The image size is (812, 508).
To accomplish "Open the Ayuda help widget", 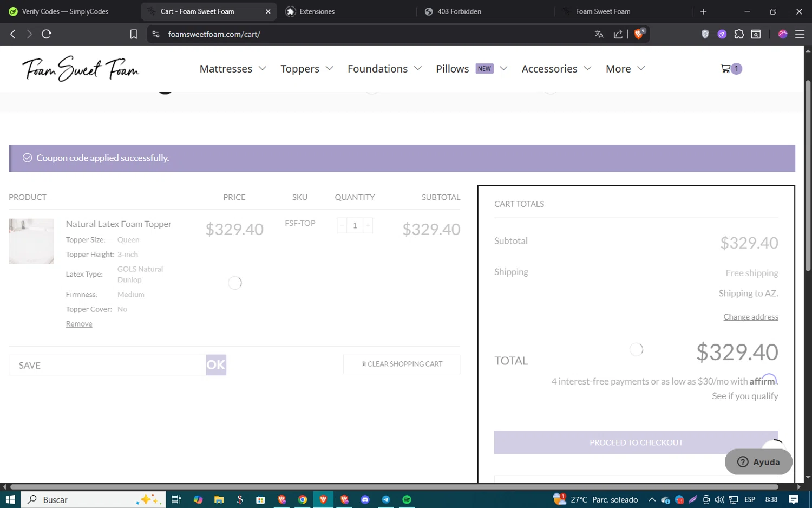I will [758, 462].
